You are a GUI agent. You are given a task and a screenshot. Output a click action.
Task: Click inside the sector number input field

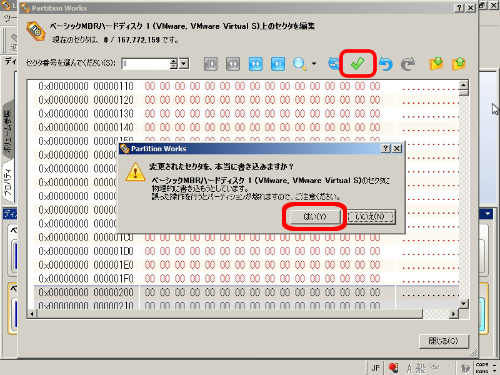[x=146, y=64]
